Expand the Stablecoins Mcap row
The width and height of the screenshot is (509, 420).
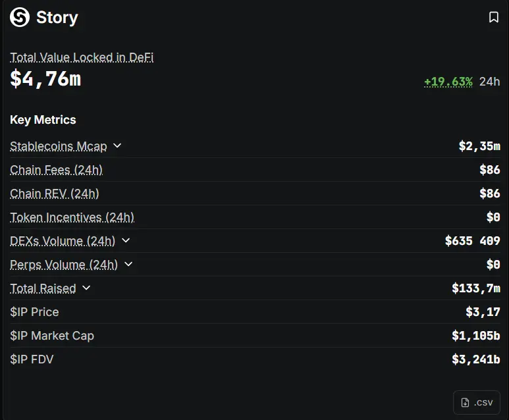tap(117, 145)
